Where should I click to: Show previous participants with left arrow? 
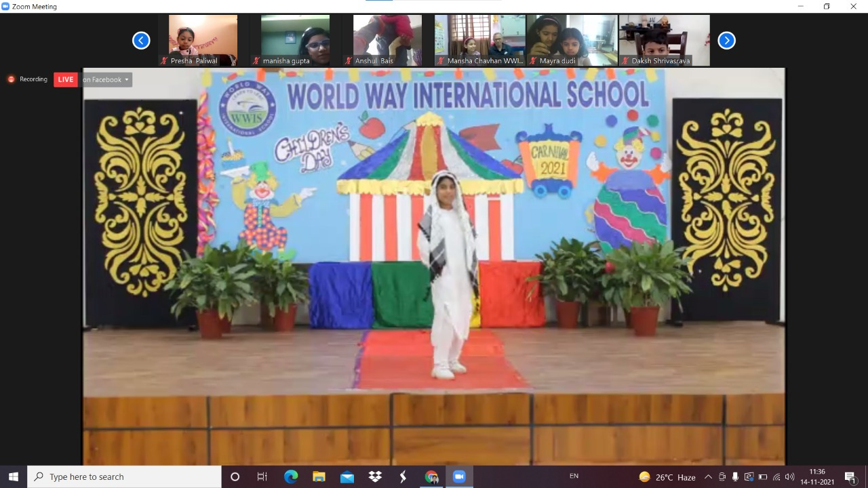tap(141, 41)
